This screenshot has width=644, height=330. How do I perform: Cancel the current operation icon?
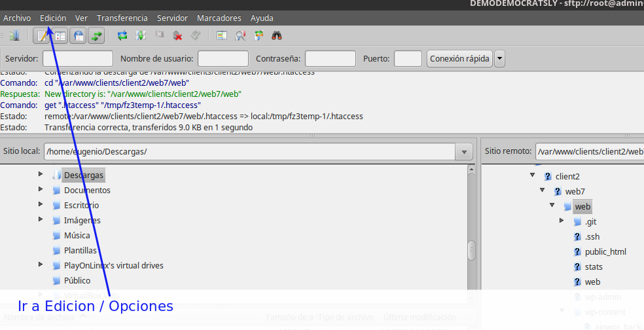tap(159, 36)
